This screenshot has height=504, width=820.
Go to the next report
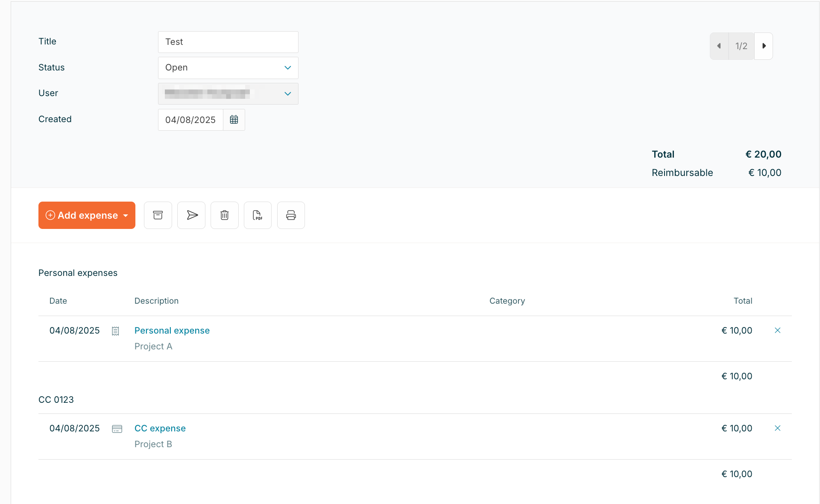coord(764,46)
